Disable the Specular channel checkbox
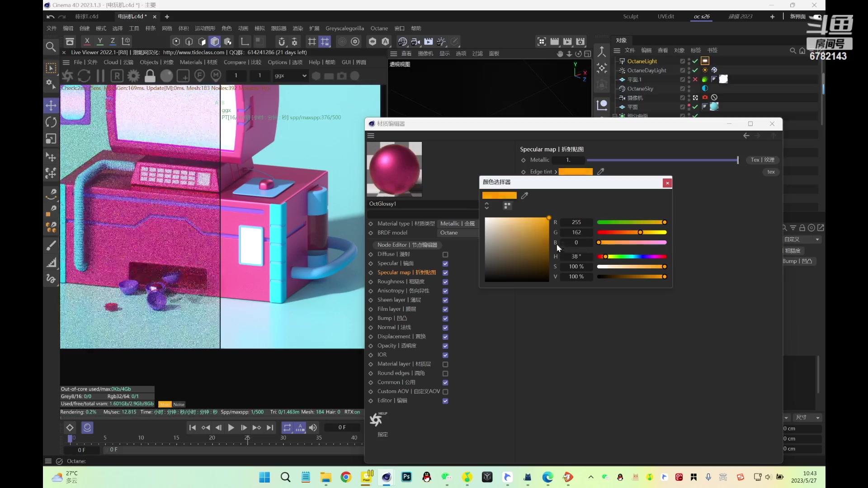This screenshot has height=488, width=868. click(x=445, y=263)
